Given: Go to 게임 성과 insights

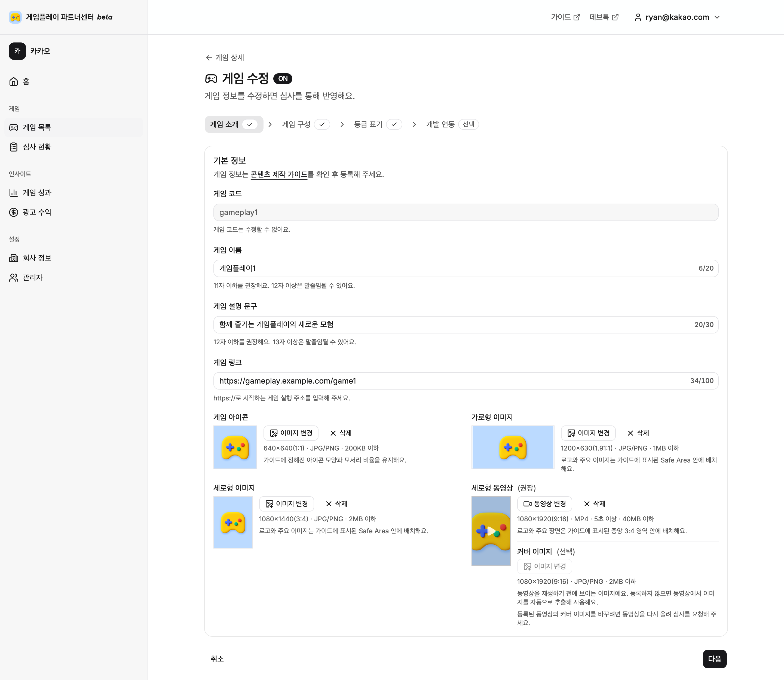Looking at the screenshot, I should click(x=73, y=193).
